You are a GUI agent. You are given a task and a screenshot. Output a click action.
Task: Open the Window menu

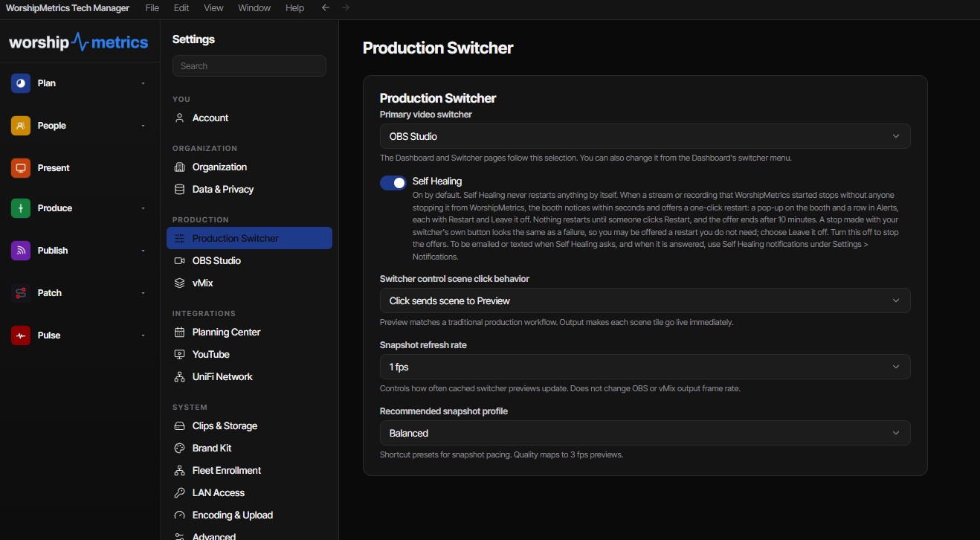tap(254, 7)
